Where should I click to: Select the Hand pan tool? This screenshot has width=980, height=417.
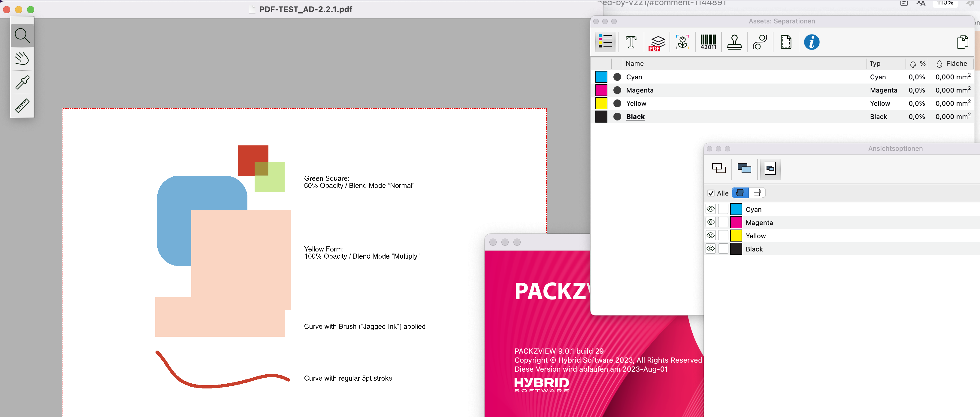click(22, 59)
